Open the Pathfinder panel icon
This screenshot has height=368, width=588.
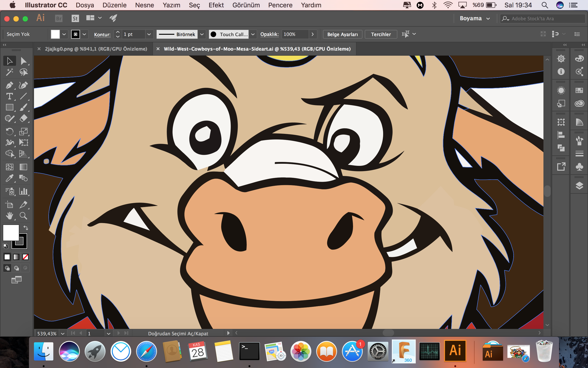[561, 148]
